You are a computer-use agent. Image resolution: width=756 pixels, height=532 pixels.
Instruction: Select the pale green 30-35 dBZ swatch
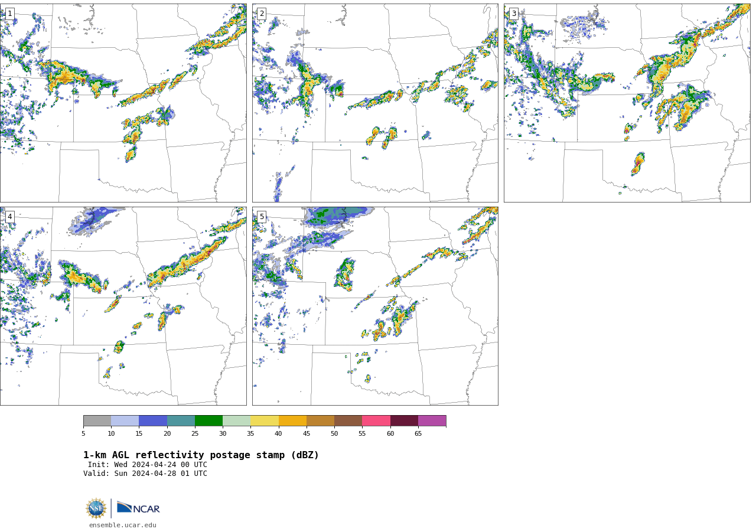coord(236,421)
